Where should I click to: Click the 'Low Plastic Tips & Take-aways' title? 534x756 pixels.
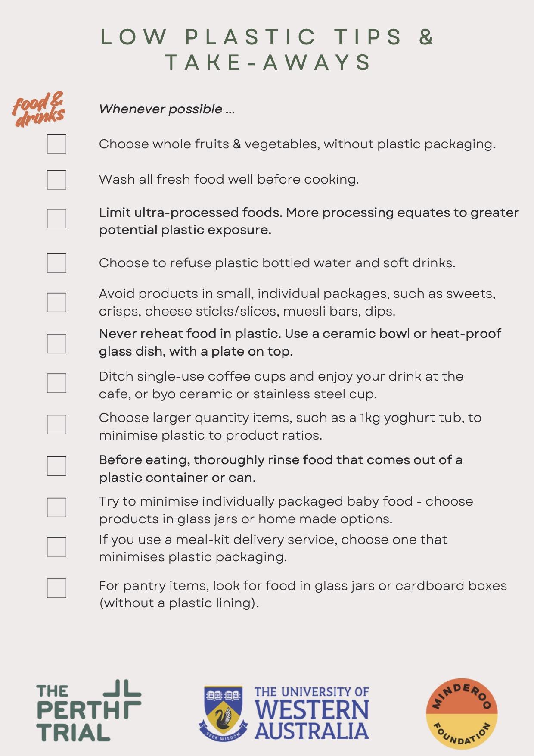[267, 49]
